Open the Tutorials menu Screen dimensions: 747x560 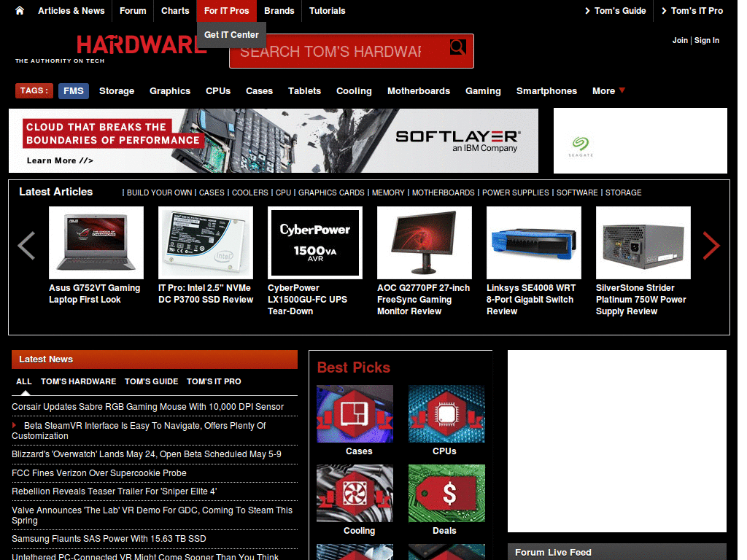click(x=328, y=11)
